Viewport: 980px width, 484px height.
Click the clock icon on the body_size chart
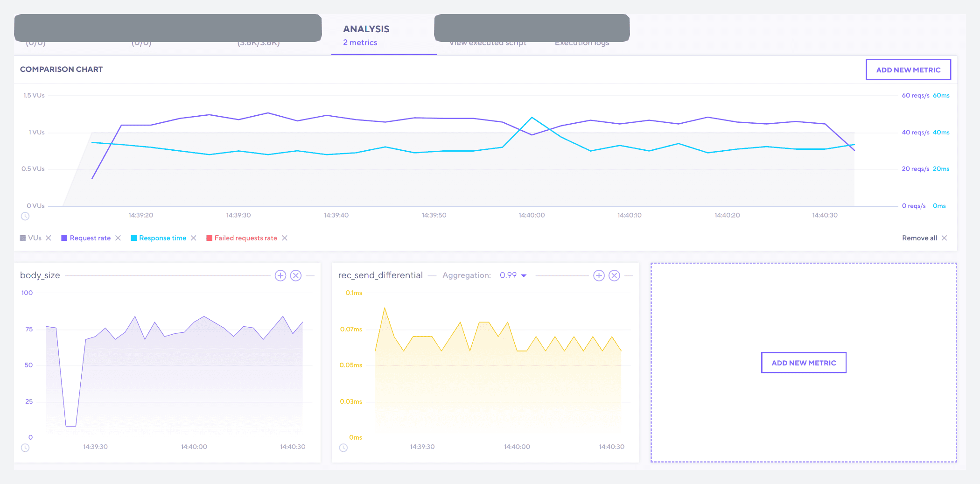(x=25, y=448)
